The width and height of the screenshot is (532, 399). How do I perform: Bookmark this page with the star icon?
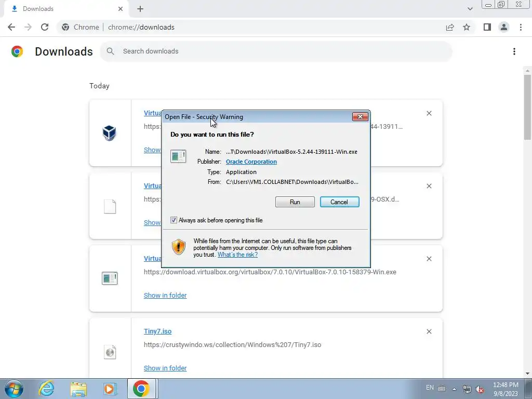pos(467,27)
